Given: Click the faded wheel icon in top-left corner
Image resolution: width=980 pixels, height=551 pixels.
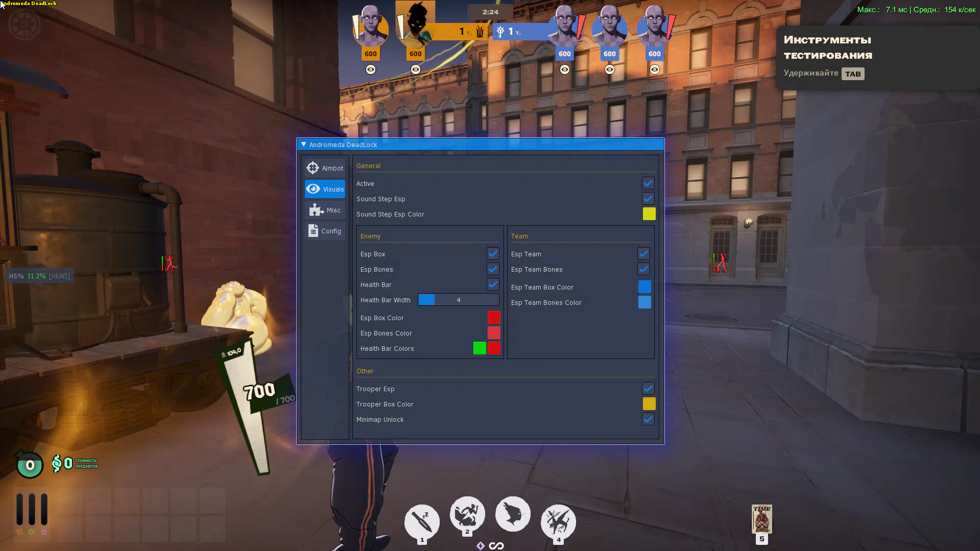Looking at the screenshot, I should (x=24, y=24).
